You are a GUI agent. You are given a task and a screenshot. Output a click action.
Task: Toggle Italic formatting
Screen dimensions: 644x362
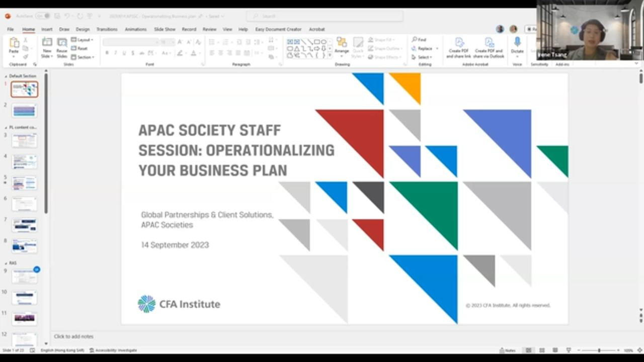[115, 53]
